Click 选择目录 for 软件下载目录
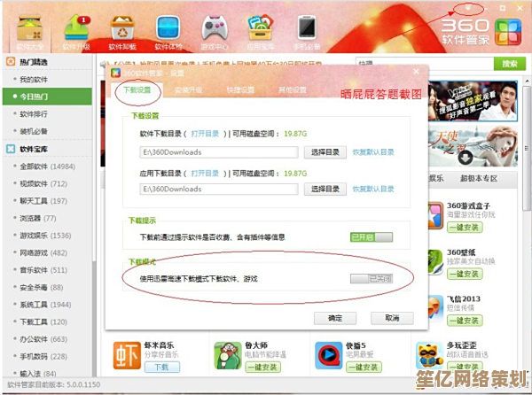532x395 pixels. [325, 152]
